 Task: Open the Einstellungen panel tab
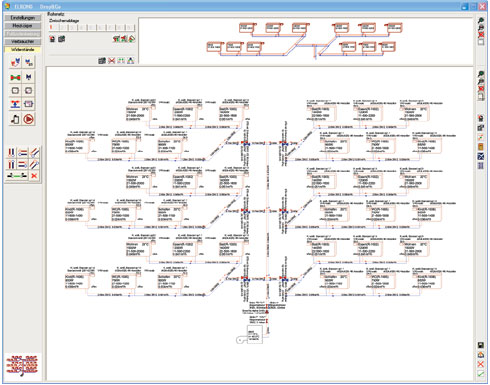23,18
